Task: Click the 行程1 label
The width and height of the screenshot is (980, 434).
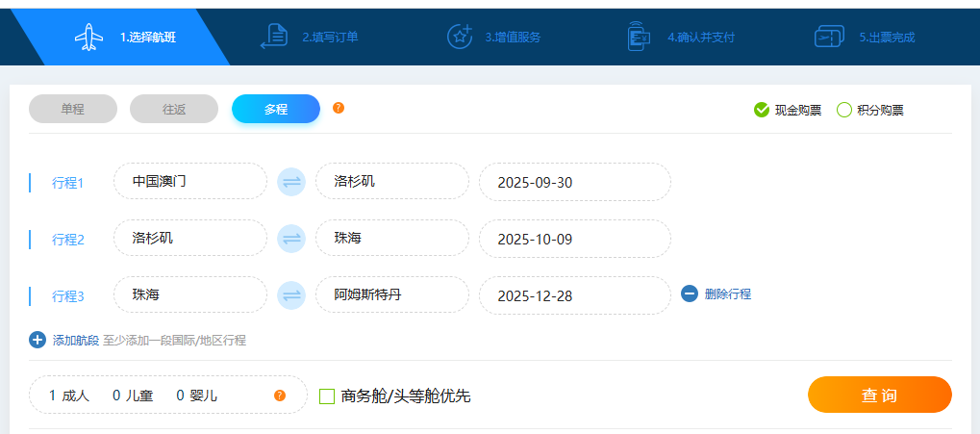Action: point(67,183)
